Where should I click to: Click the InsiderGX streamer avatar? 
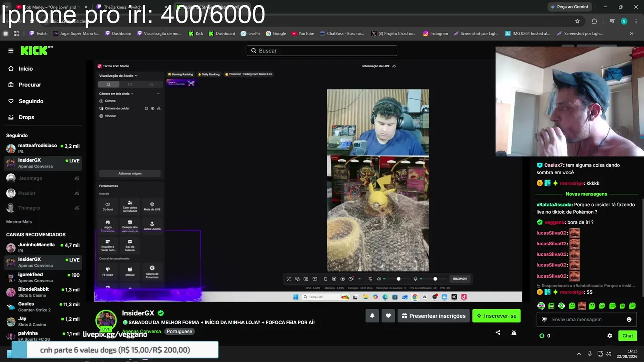point(106,321)
